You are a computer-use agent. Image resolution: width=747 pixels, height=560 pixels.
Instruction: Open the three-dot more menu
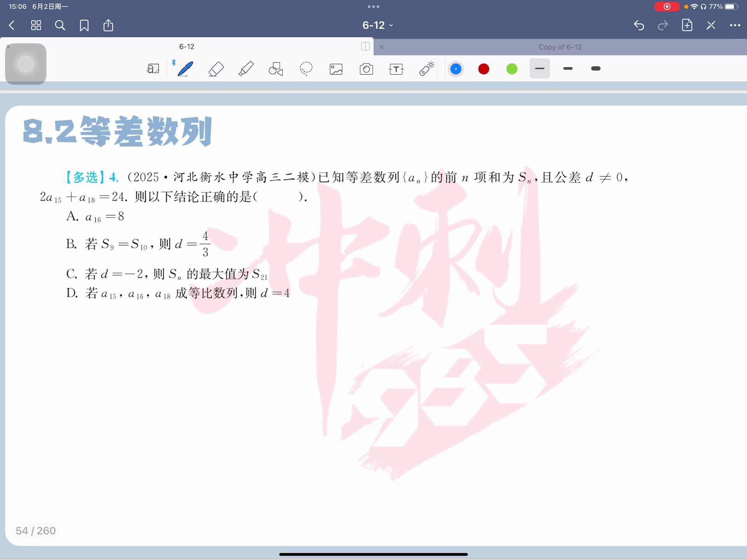(x=735, y=26)
